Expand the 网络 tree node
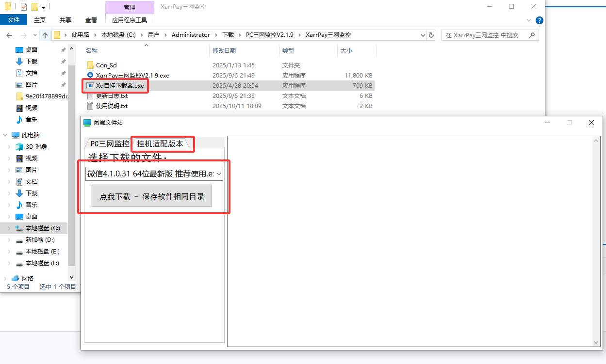This screenshot has width=606, height=364. tap(5, 278)
